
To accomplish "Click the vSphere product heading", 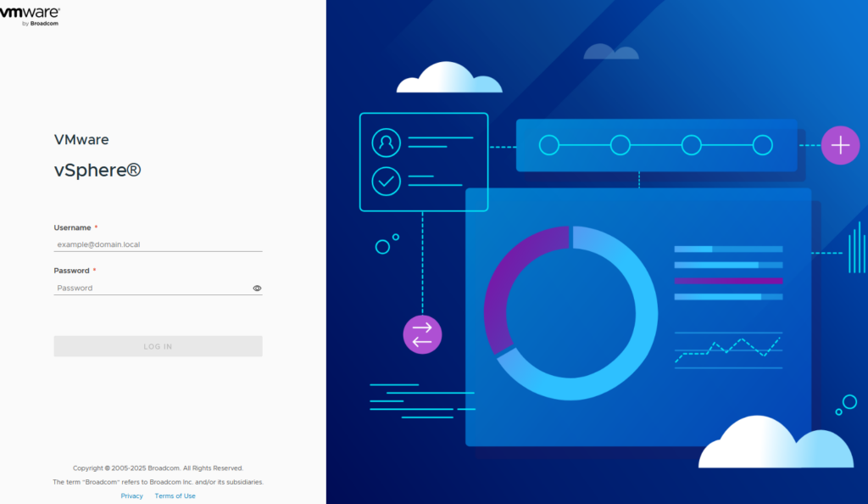I will (97, 170).
